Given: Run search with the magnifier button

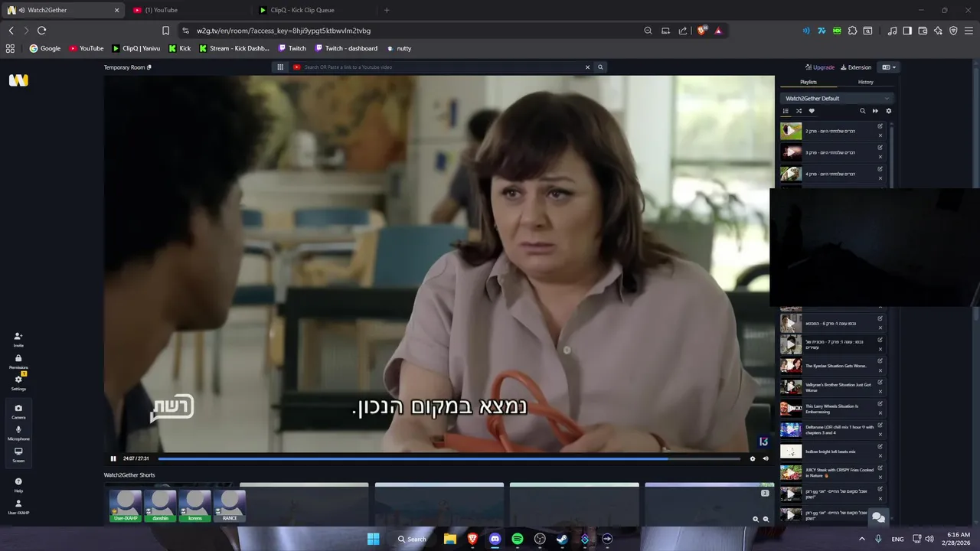Looking at the screenshot, I should pyautogui.click(x=600, y=67).
